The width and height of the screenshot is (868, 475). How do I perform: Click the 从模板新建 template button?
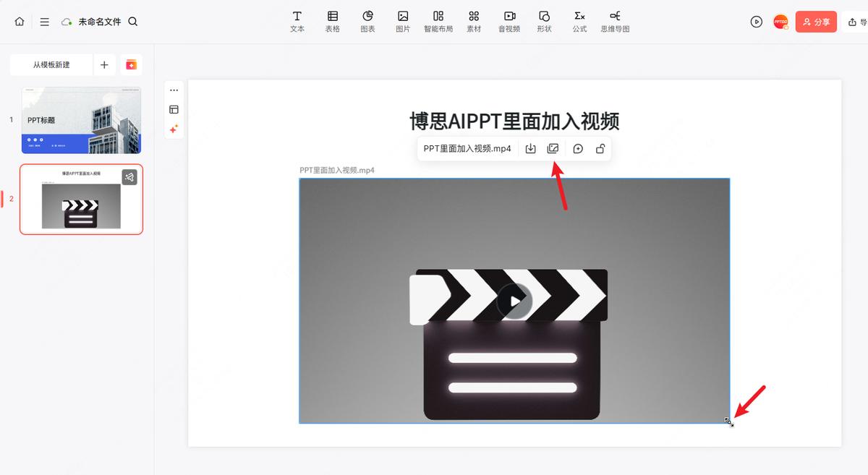click(x=51, y=64)
